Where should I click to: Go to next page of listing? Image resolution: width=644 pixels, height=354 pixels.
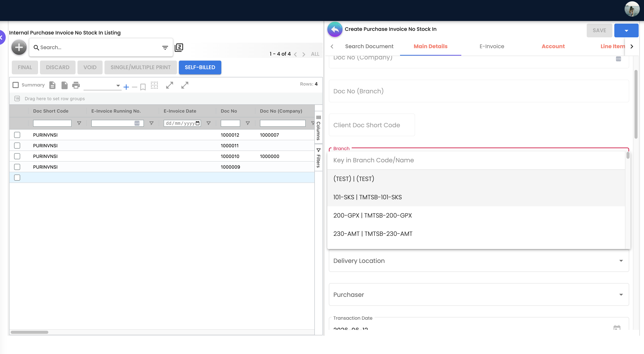pyautogui.click(x=304, y=54)
